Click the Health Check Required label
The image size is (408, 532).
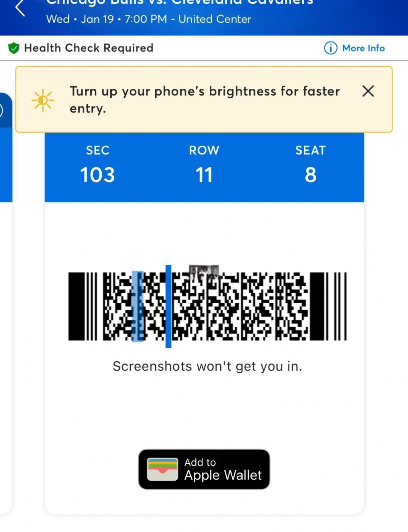click(89, 48)
